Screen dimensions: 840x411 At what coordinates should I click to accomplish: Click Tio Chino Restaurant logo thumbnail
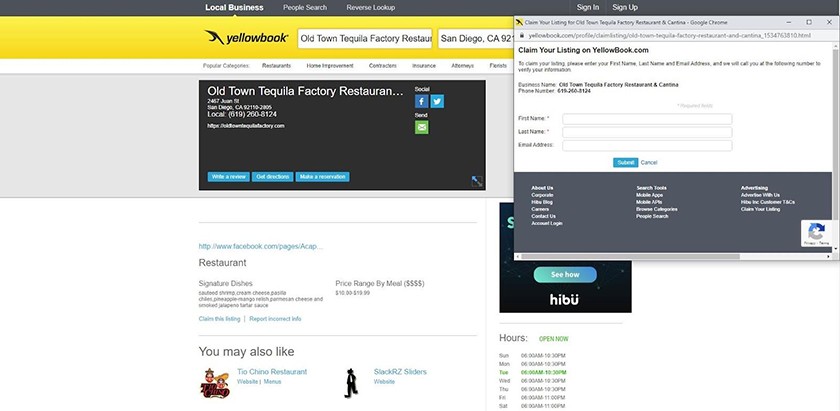[x=215, y=383]
